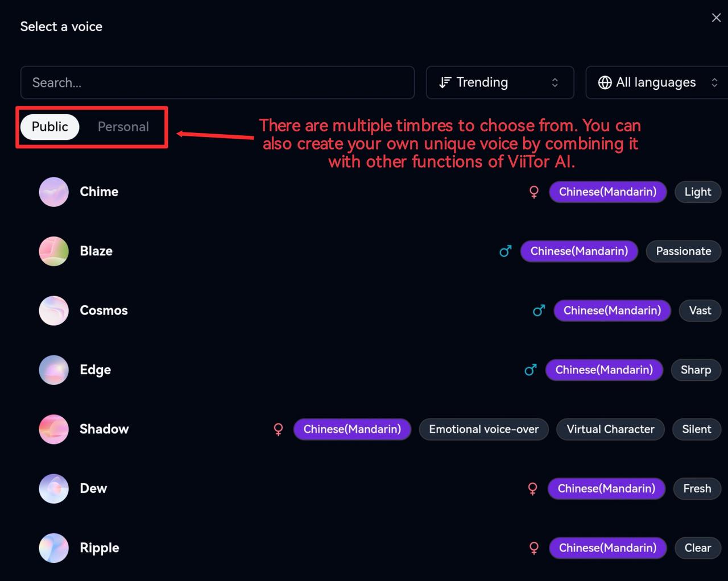Choose the Edge voice avatar icon
Image resolution: width=728 pixels, height=581 pixels.
coord(53,370)
